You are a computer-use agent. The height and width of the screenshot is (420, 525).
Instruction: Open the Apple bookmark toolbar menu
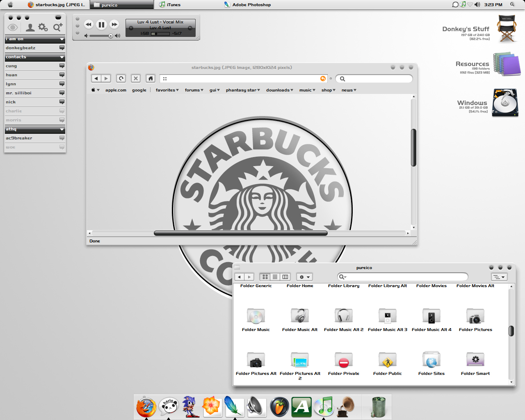[95, 90]
